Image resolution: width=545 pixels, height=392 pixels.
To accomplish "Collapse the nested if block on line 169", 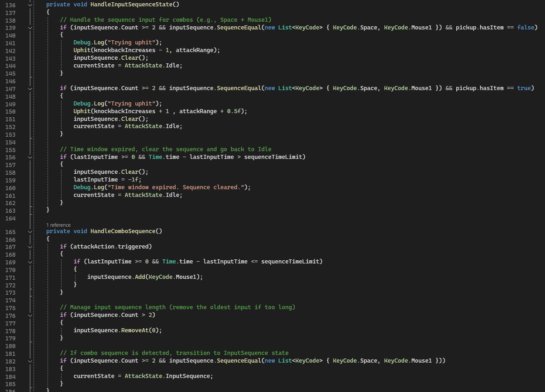I will (30, 262).
